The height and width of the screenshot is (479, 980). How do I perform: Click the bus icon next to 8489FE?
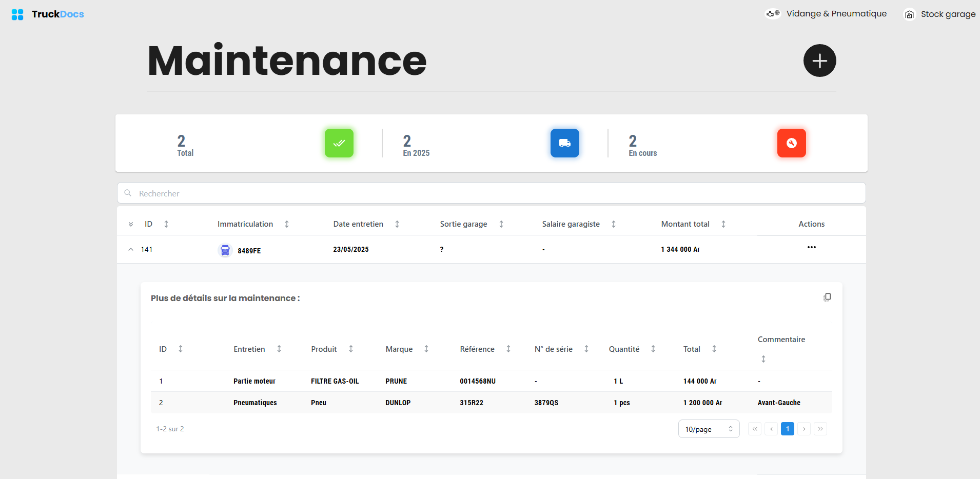tap(225, 250)
